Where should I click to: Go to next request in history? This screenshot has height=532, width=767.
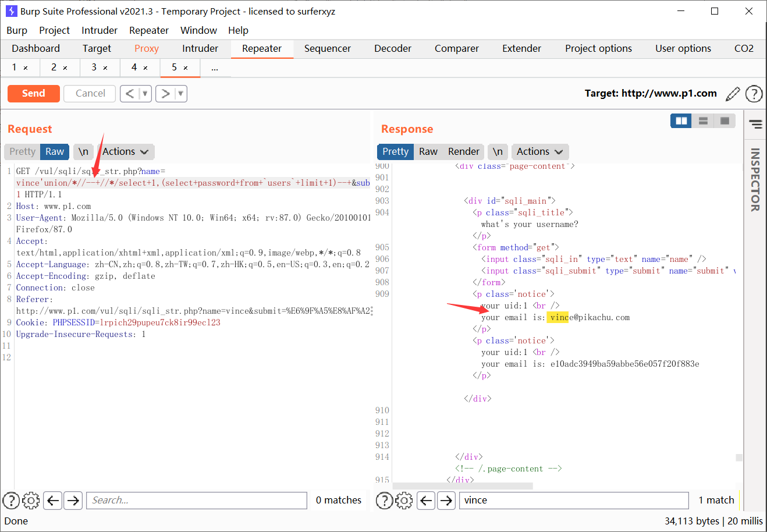pos(165,94)
